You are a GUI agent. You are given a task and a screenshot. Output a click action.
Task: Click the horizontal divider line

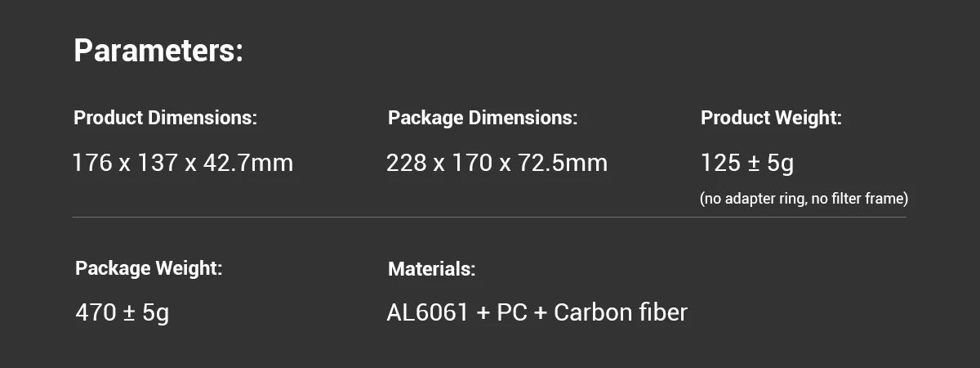coord(490,218)
